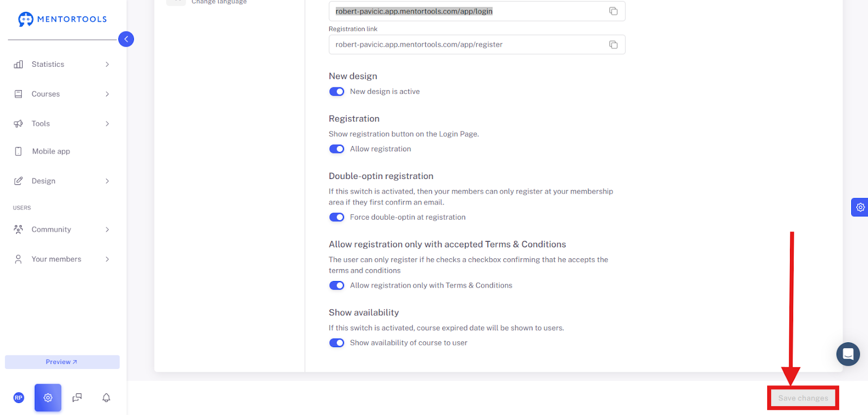868x415 pixels.
Task: Open notifications via the bell icon
Action: [106, 398]
